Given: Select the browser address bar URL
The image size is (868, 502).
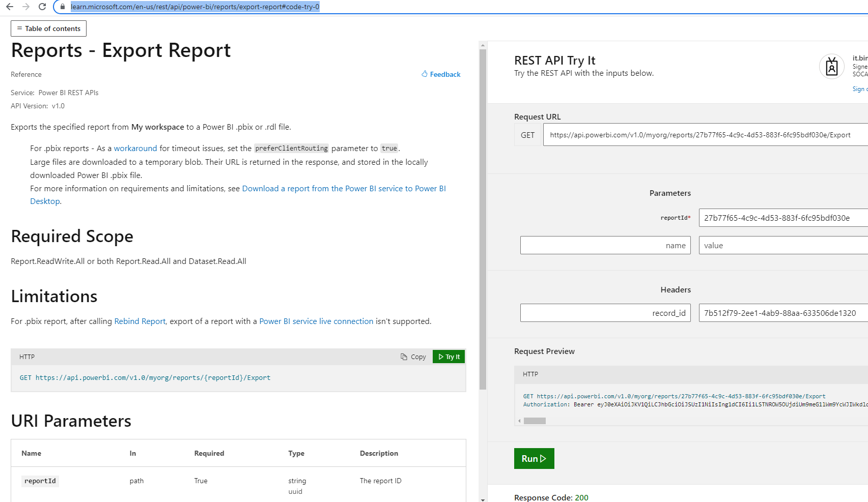Looking at the screenshot, I should pos(195,7).
